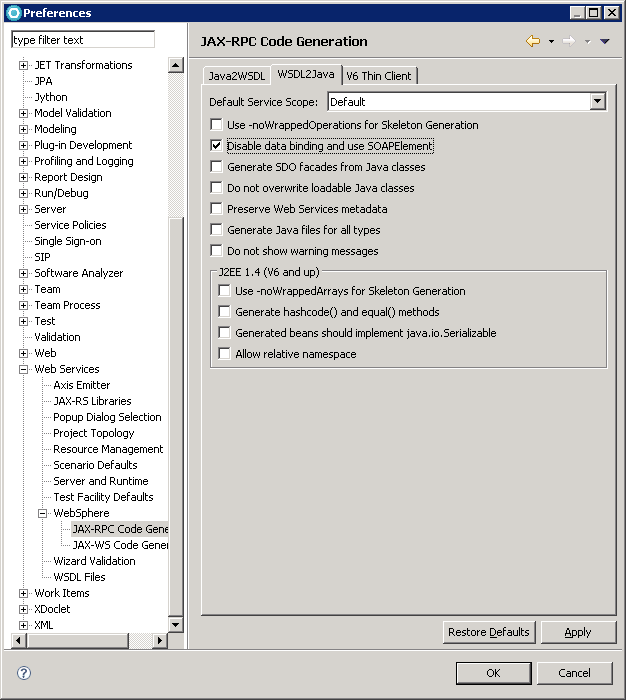This screenshot has height=700, width=626.
Task: Click the Apply button
Action: pos(578,632)
